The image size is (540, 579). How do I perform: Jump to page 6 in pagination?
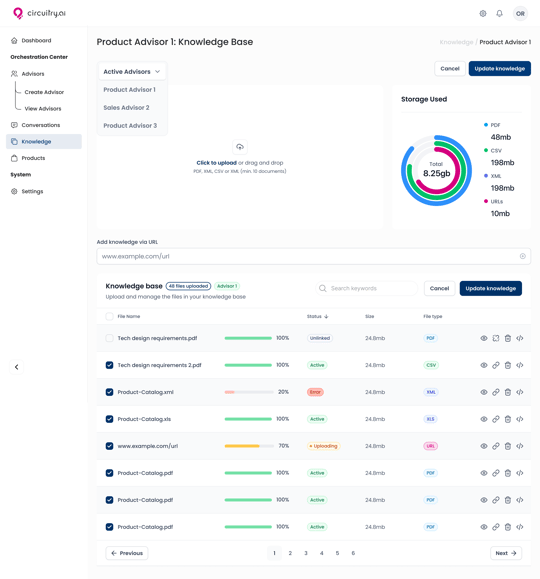(353, 553)
